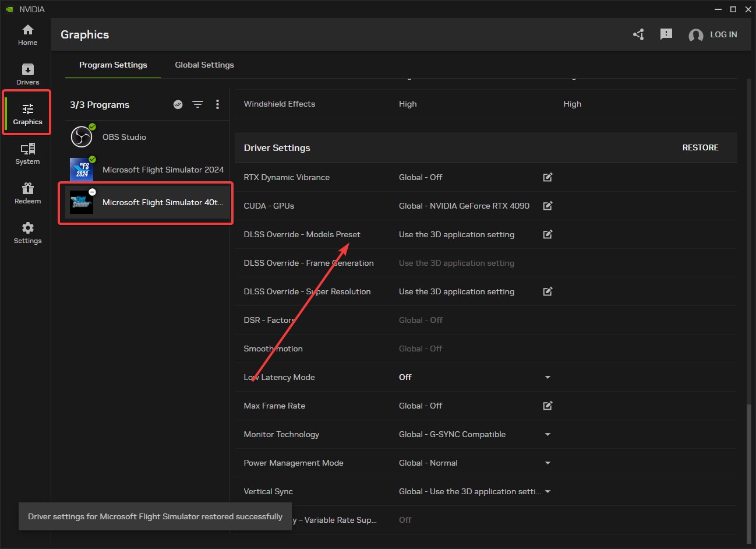756x549 pixels.
Task: Open the Settings gear in sidebar
Action: tap(27, 233)
